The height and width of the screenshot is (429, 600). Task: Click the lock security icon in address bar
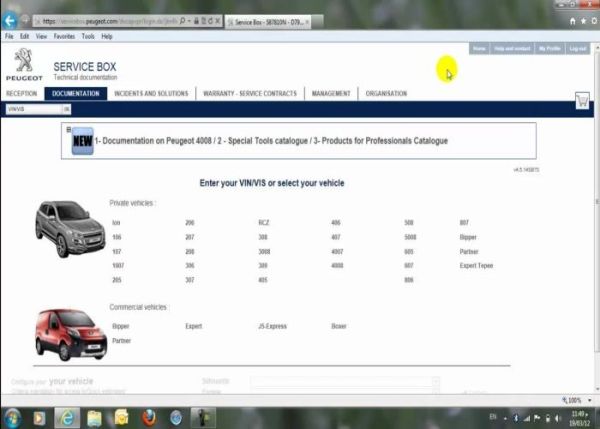pyautogui.click(x=196, y=21)
